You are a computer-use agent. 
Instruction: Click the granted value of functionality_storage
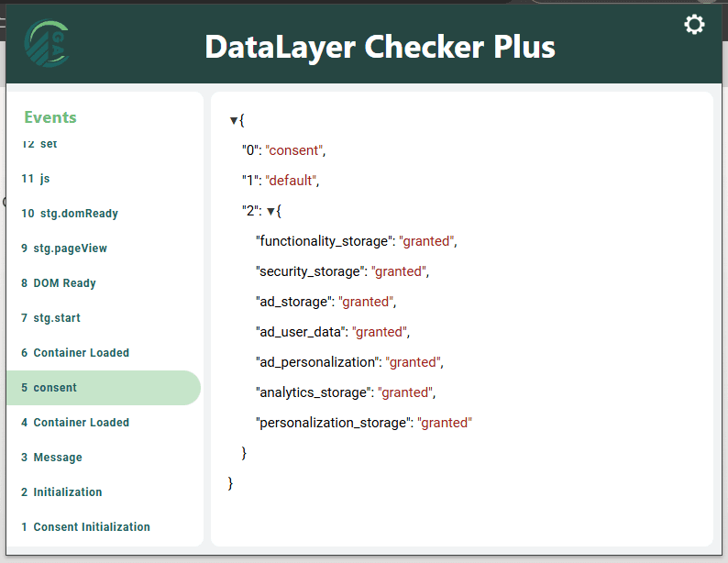[x=426, y=241]
